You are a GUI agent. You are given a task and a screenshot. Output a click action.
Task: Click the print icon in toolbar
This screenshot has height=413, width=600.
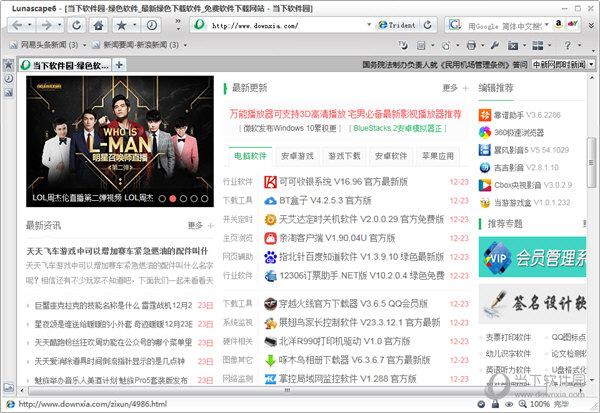[471, 46]
